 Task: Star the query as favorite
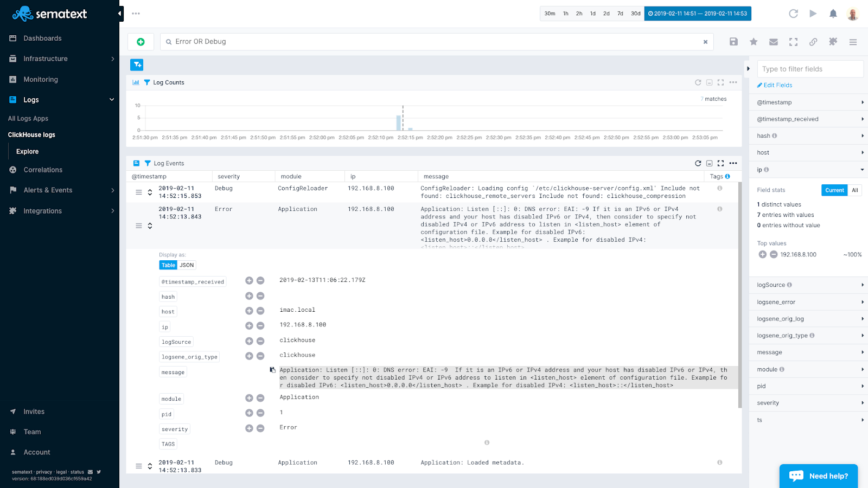754,42
